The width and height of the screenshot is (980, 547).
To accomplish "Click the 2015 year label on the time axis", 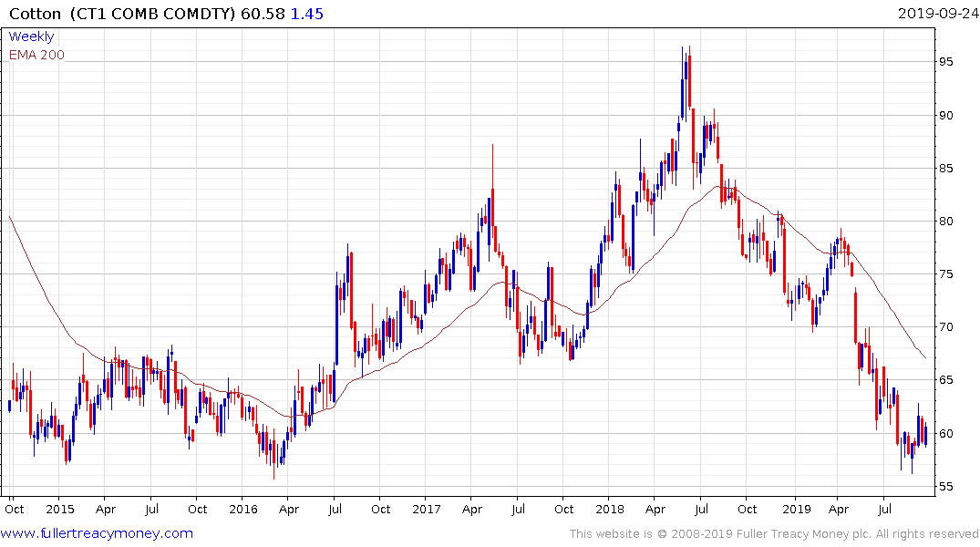I will (x=60, y=510).
